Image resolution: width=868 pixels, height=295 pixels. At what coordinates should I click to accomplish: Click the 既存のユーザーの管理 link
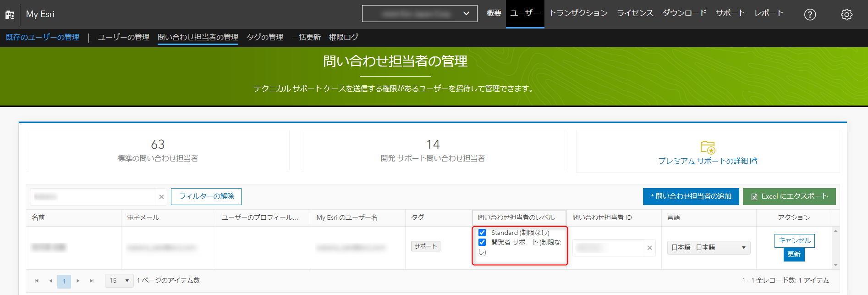coord(43,37)
